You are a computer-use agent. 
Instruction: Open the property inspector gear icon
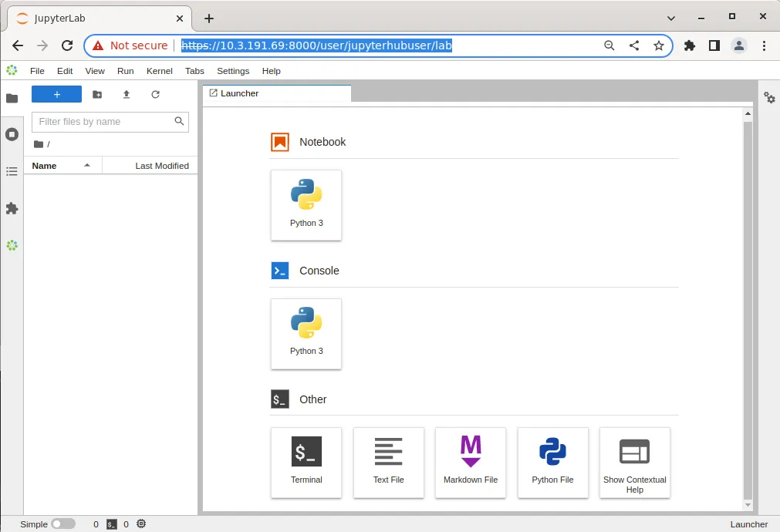pyautogui.click(x=769, y=97)
